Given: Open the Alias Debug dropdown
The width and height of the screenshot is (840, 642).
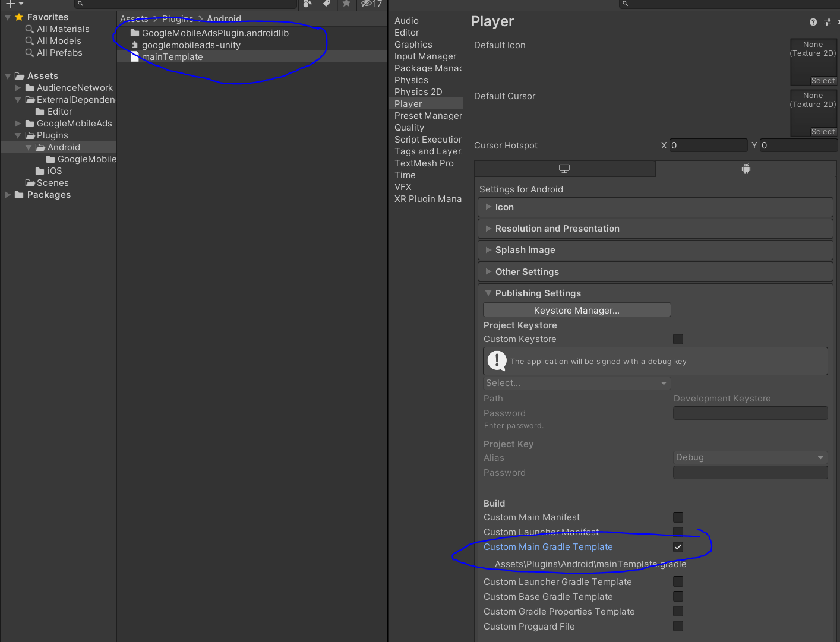Looking at the screenshot, I should pyautogui.click(x=750, y=457).
